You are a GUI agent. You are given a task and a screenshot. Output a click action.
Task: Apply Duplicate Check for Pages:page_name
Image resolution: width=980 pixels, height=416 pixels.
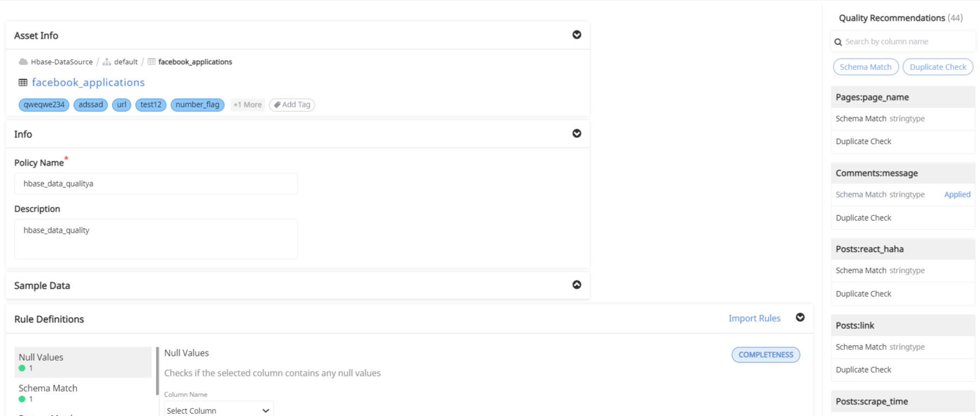863,142
